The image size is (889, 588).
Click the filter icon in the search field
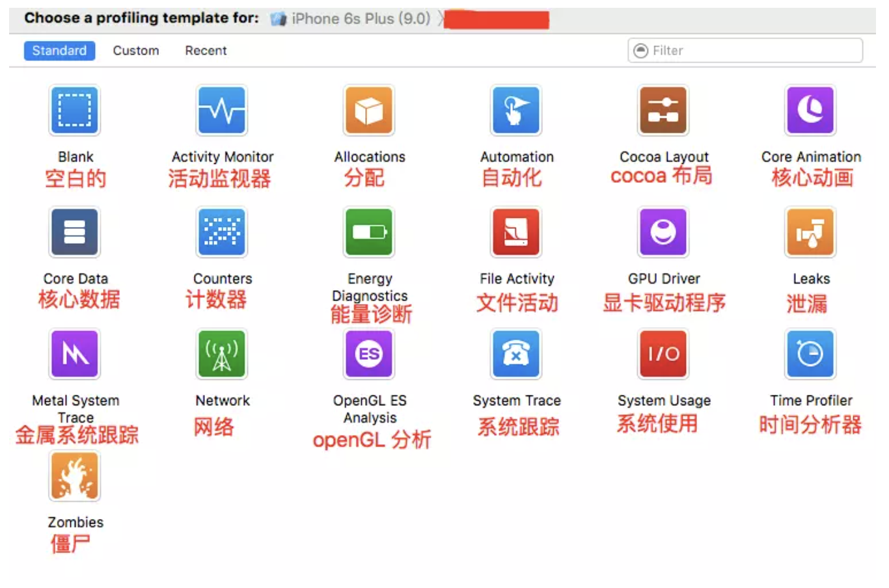(641, 51)
